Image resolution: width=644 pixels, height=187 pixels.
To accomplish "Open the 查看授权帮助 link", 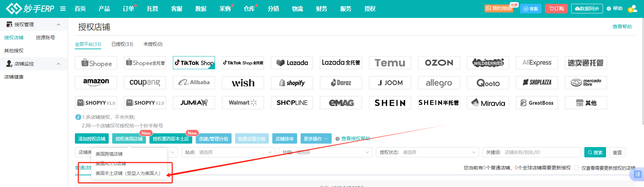I will point(355,138).
